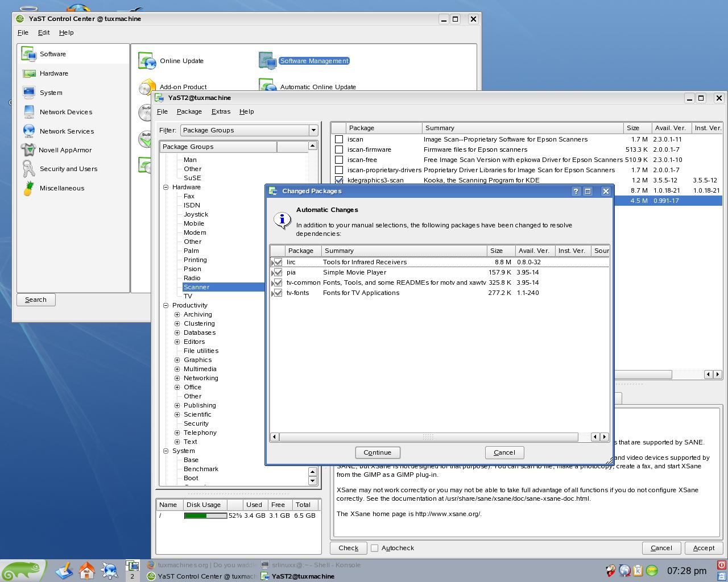Open the Network Services category
Viewport: 728px width, 582px height.
(67, 131)
